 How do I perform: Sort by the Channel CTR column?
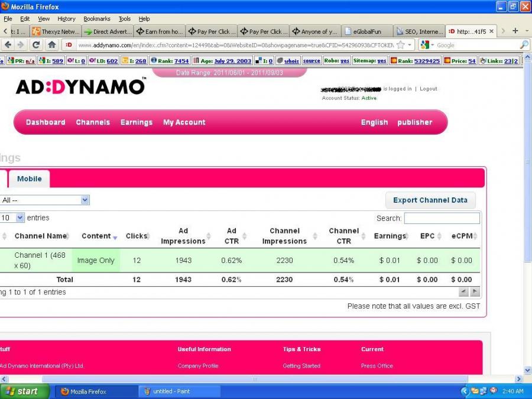[347, 236]
